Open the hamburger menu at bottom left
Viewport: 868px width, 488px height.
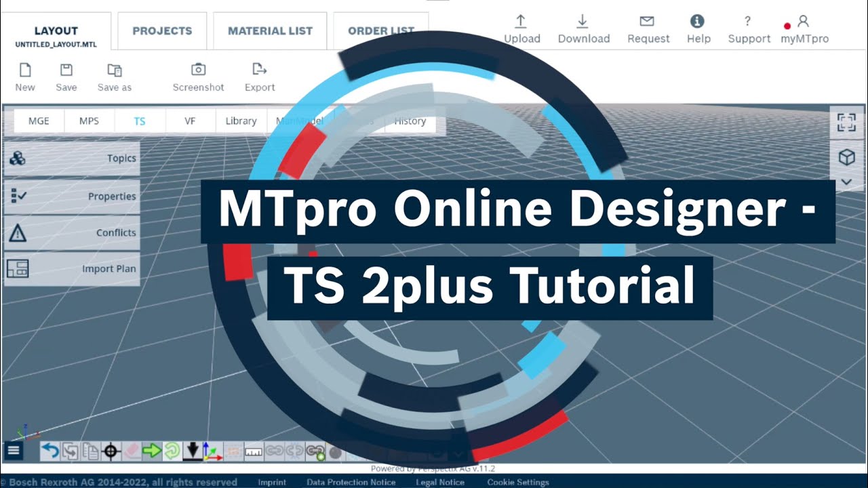tap(14, 451)
